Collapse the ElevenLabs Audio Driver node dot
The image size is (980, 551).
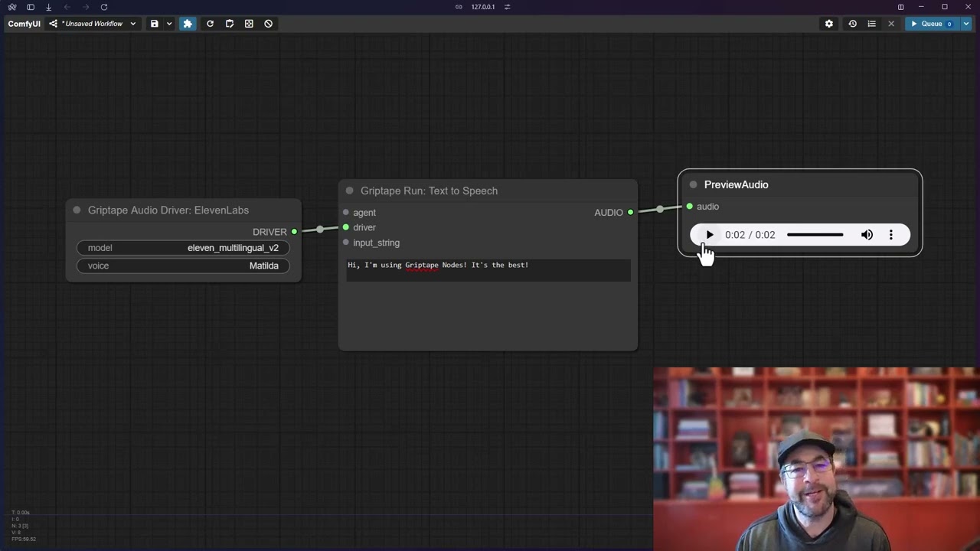pyautogui.click(x=77, y=210)
